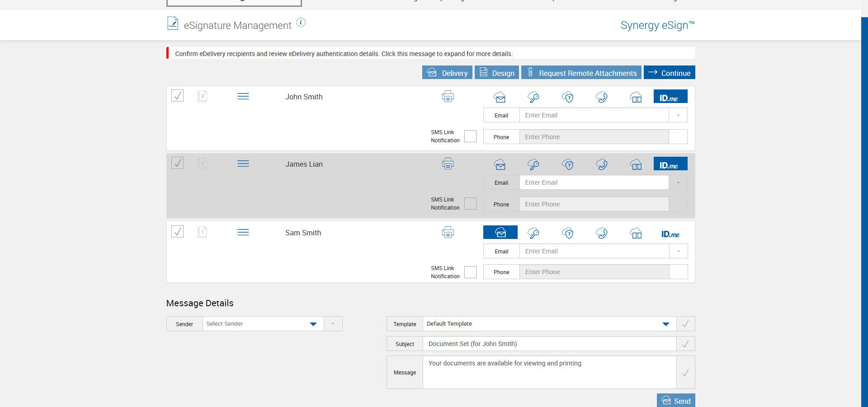Pick security question icon for James Lian
Viewport: 868px width, 407px height.
point(568,165)
